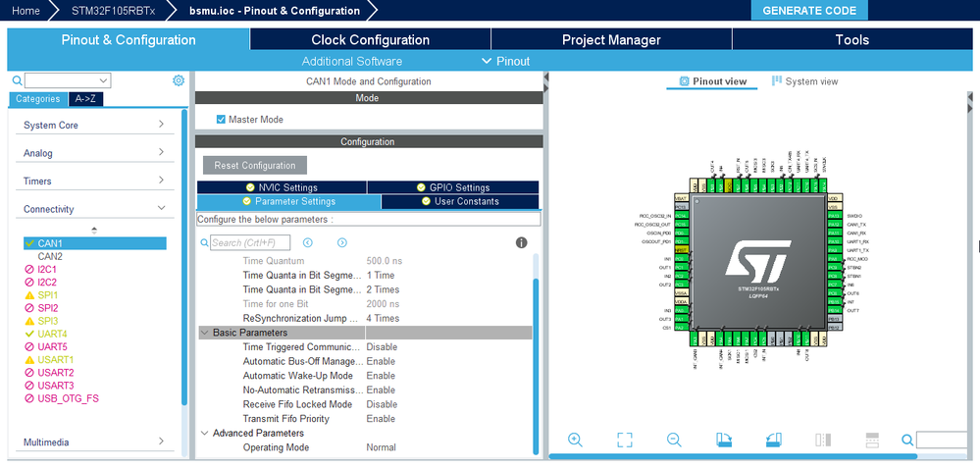
Task: Click the UART4 green checkmark icon
Action: coord(28,334)
